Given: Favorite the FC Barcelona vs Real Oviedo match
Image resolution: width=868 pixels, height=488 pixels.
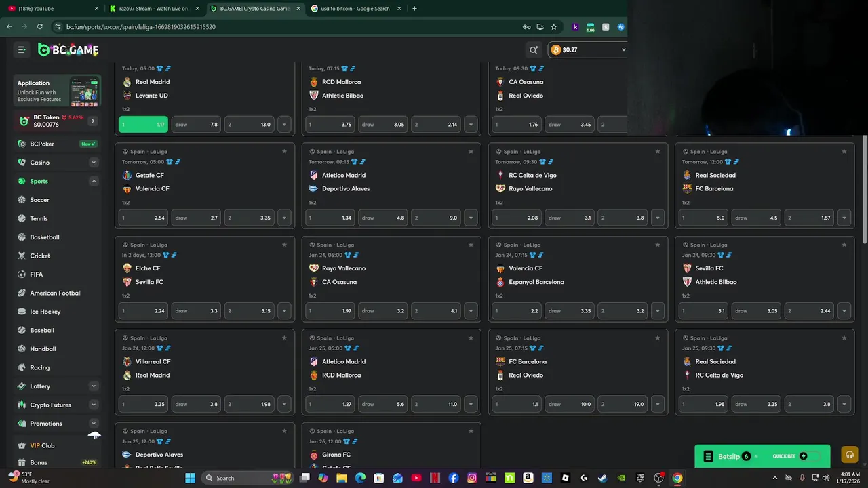Looking at the screenshot, I should (657, 338).
